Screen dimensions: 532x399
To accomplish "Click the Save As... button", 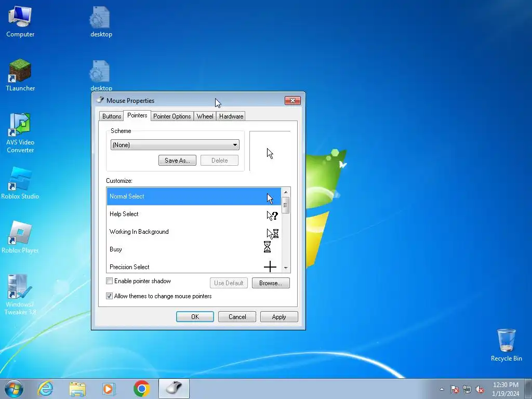I will click(177, 160).
